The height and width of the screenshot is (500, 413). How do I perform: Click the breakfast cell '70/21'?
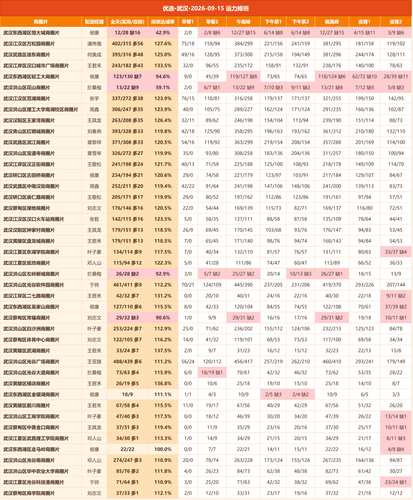(x=188, y=285)
